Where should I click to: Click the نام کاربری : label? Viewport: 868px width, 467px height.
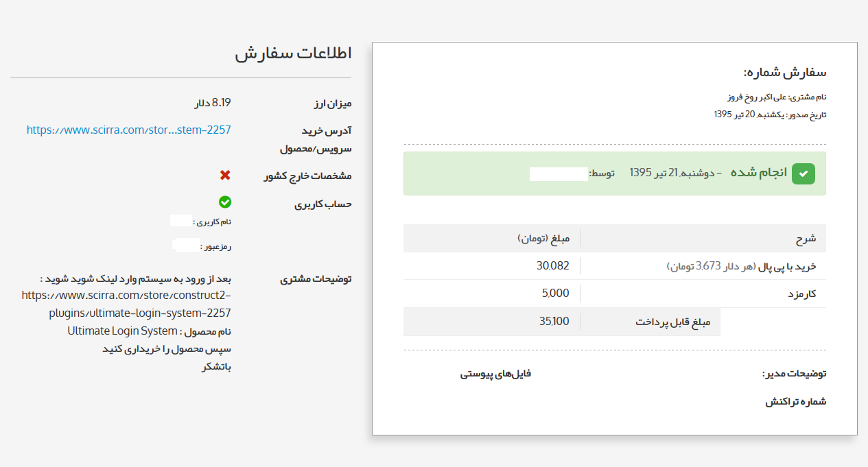[213, 222]
